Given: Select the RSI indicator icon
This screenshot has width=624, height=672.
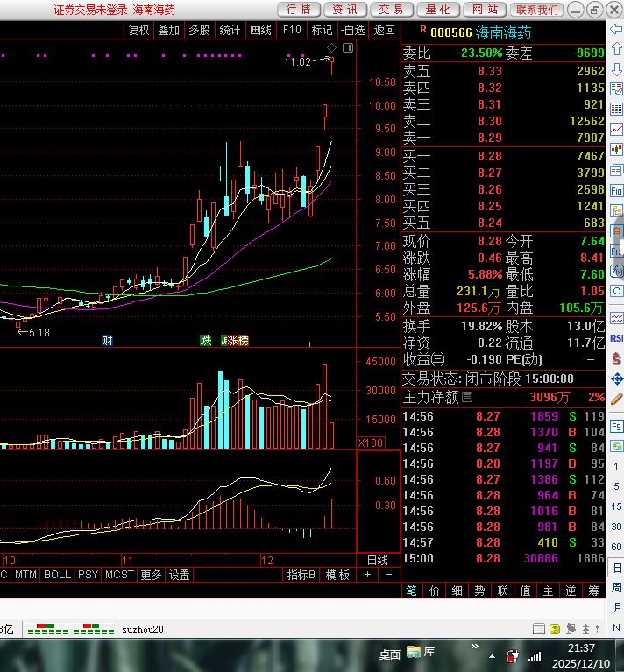Looking at the screenshot, I should point(616,338).
